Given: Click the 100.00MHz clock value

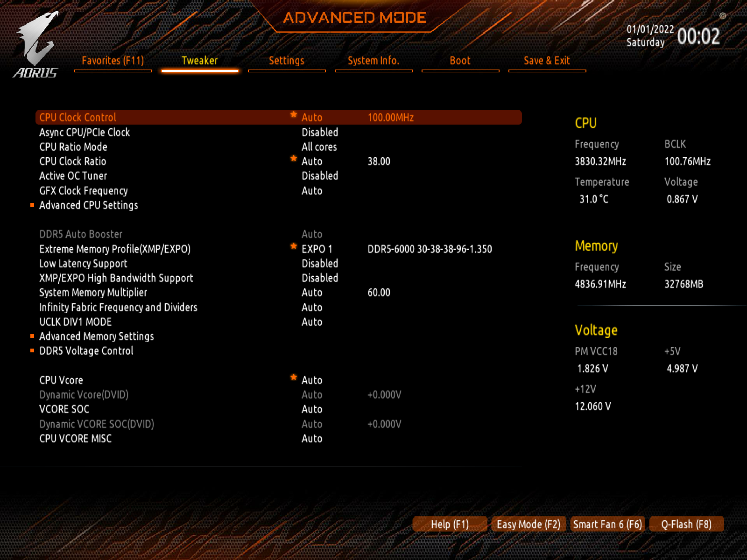Looking at the screenshot, I should point(391,118).
